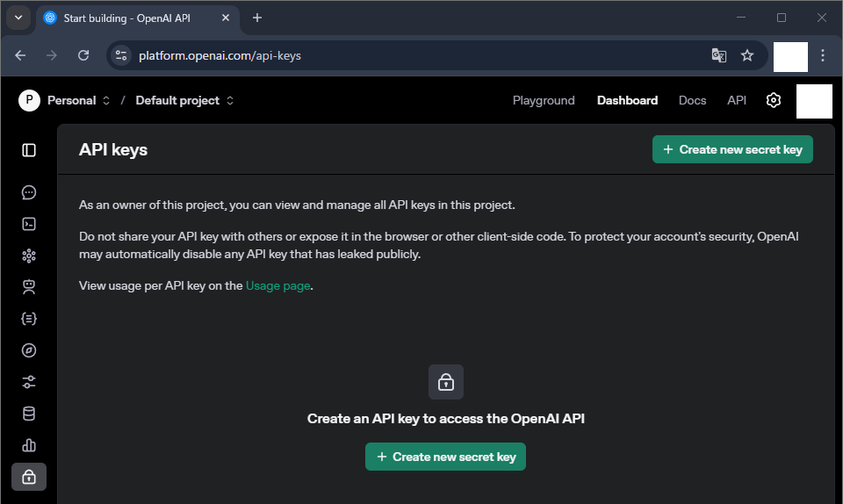Open the browser tab search dropdown
This screenshot has width=843, height=504.
[x=18, y=18]
